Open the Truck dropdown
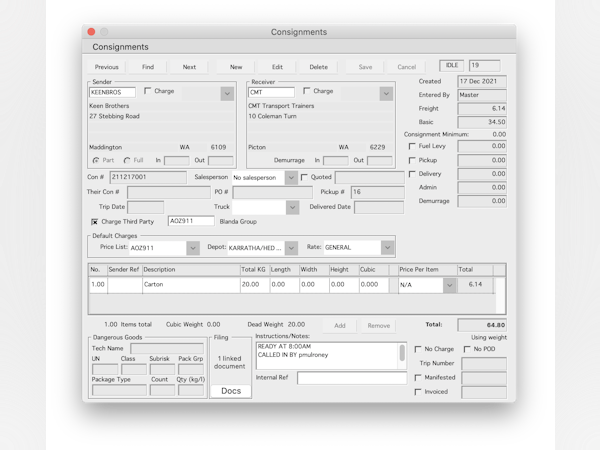This screenshot has width=600, height=450. (x=293, y=207)
